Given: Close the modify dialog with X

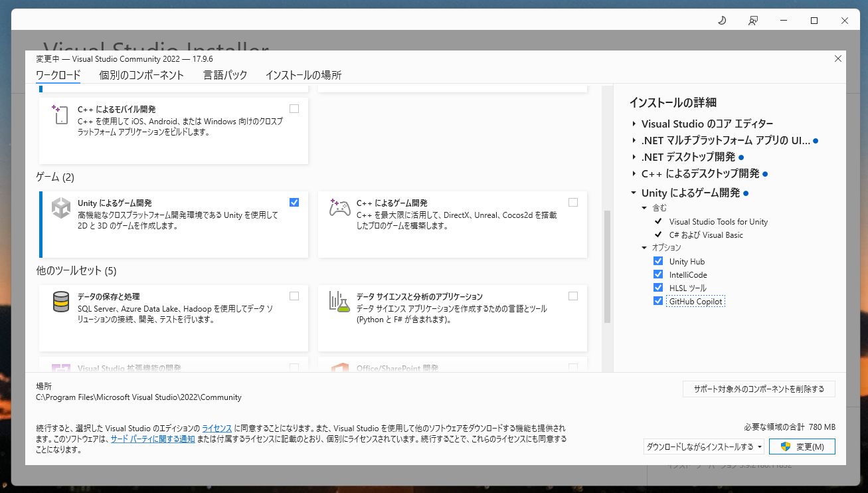Looking at the screenshot, I should tap(838, 58).
